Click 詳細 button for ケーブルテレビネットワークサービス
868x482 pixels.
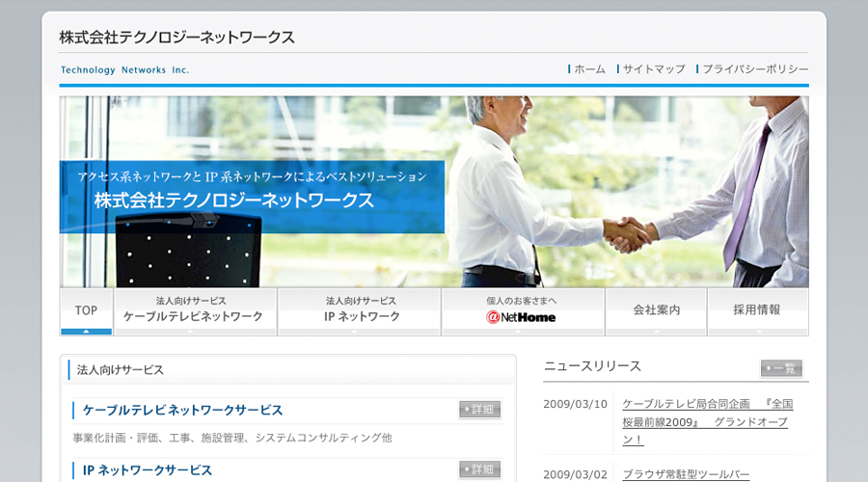(479, 410)
